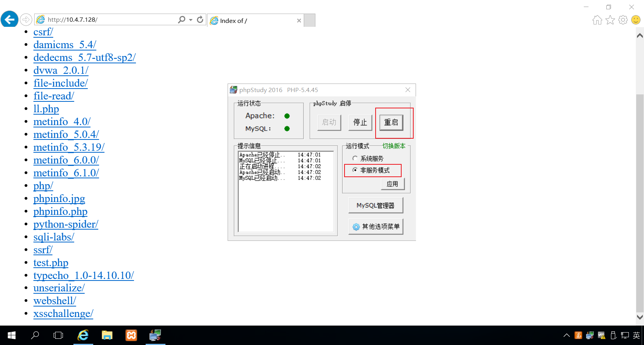
Task: Open the Windows Start menu
Action: pos(12,335)
